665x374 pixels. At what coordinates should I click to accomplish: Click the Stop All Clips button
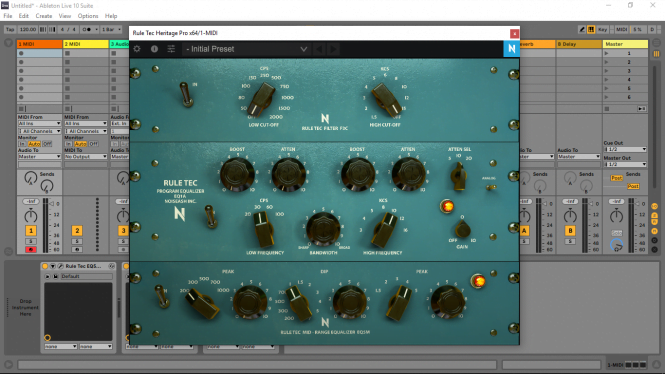tap(607, 109)
